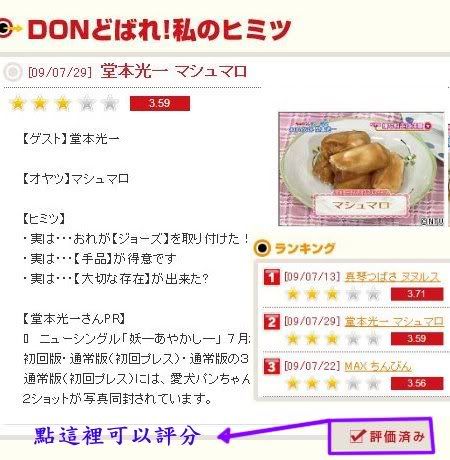Open the 真琴つばさ ヌヌルス ranking link

[x=392, y=277]
